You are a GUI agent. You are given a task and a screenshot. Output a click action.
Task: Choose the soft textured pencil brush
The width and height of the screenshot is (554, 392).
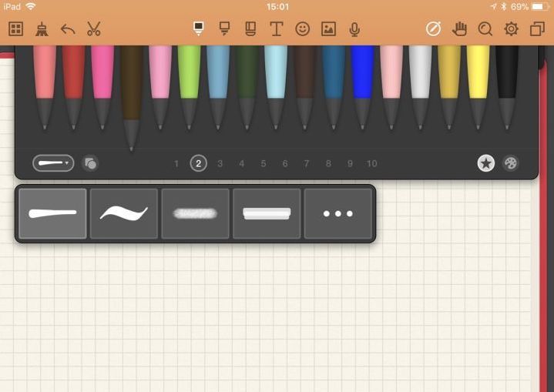click(x=195, y=213)
